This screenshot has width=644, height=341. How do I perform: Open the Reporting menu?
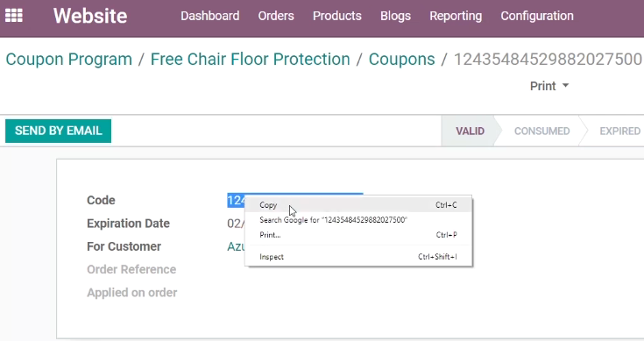[456, 16]
